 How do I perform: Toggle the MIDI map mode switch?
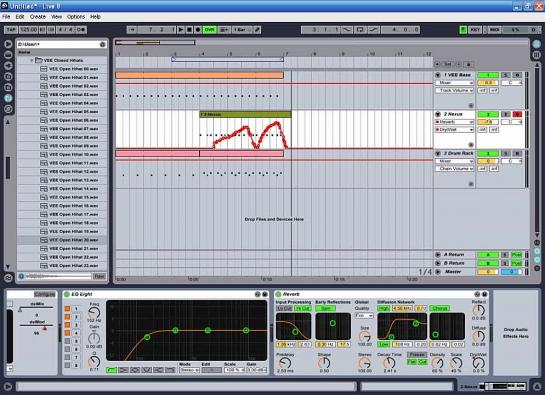(494, 30)
